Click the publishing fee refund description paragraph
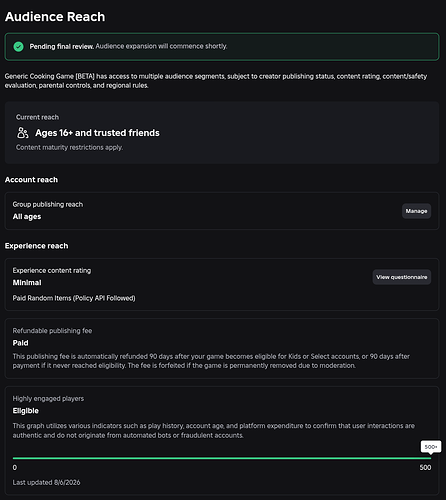 (211, 361)
